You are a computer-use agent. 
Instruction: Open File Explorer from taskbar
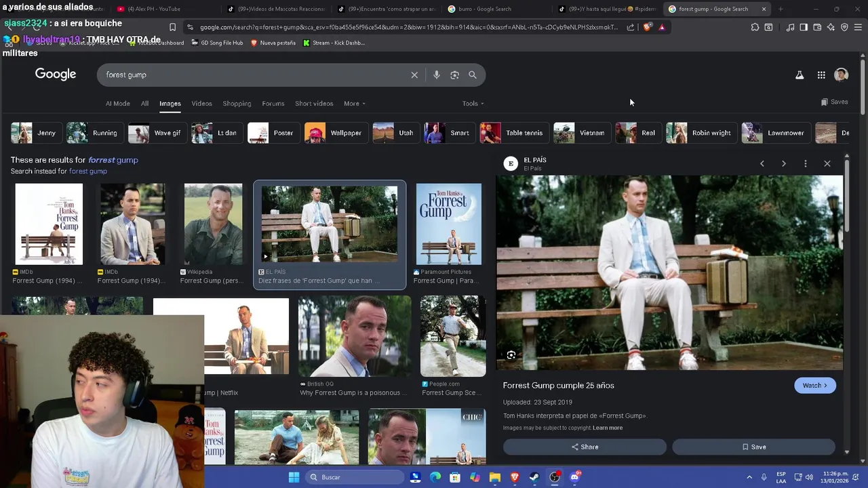pos(495,477)
